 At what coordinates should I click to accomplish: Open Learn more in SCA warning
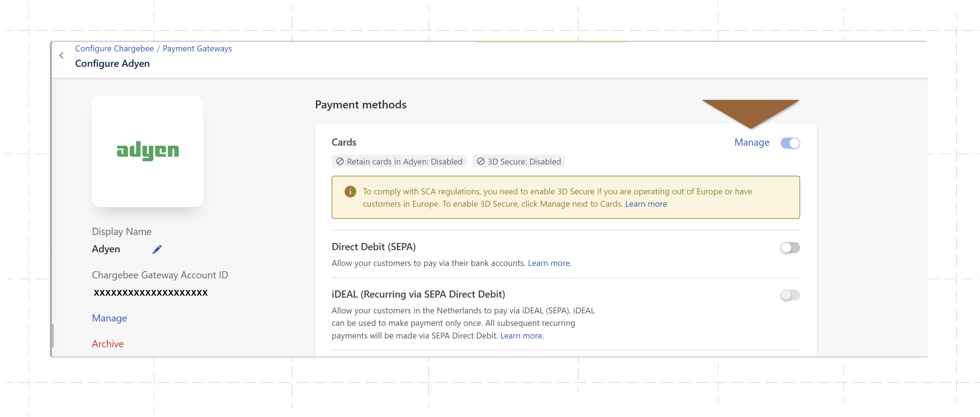coord(646,204)
